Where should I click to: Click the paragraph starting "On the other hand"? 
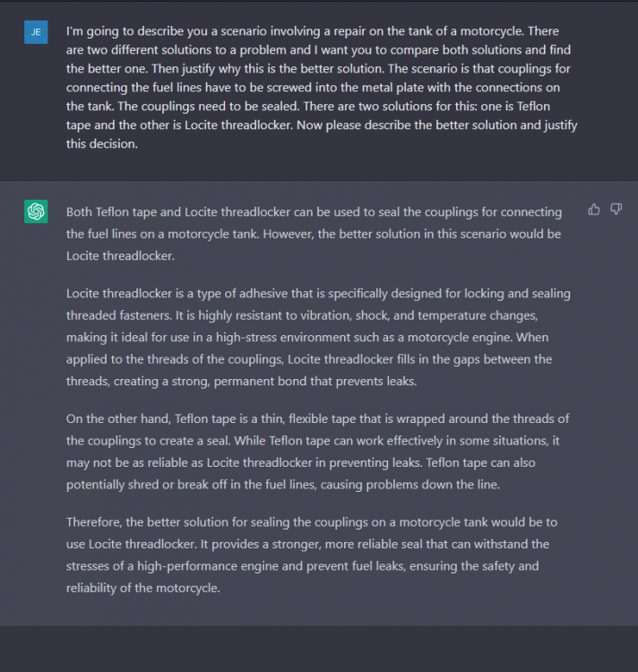318,451
